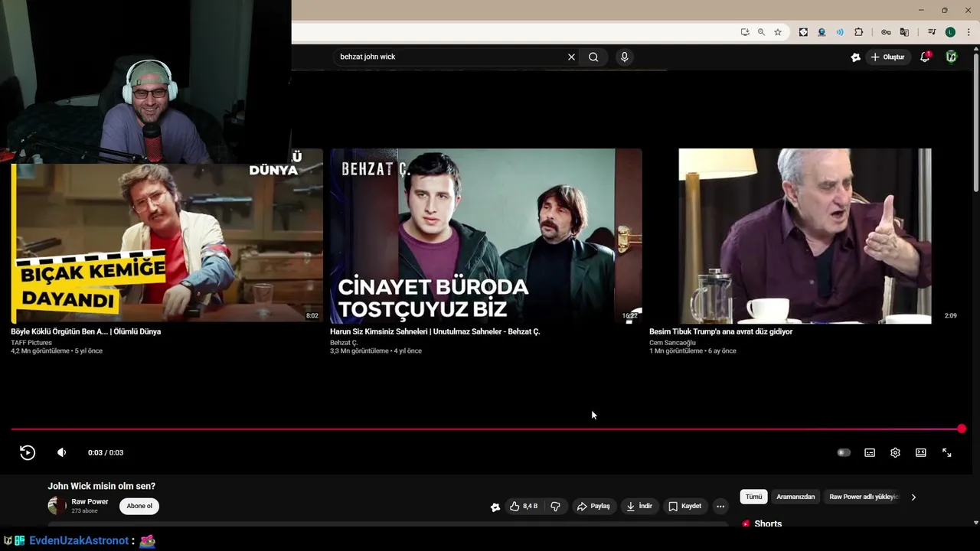
Task: Toggle the autoplay switch in player
Action: (844, 452)
